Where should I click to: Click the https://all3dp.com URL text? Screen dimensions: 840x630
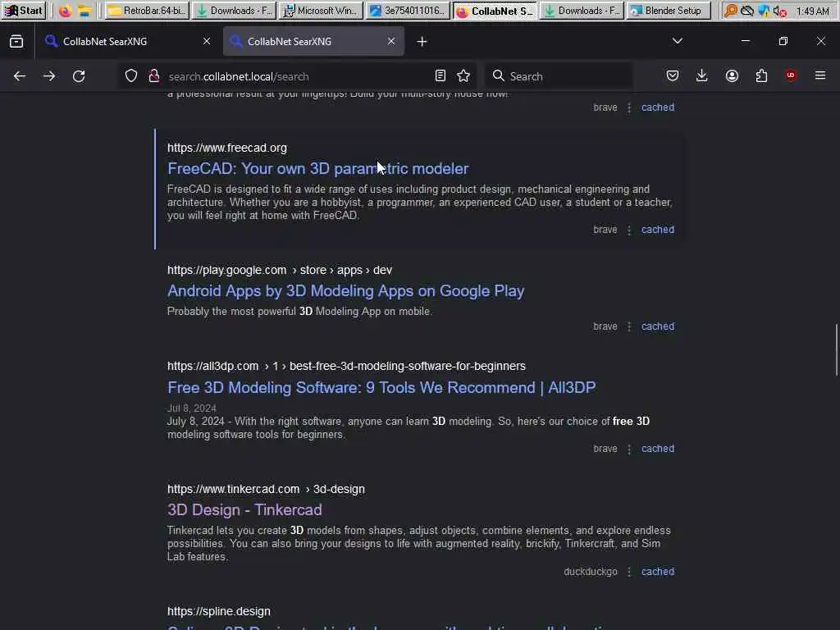[212, 366]
